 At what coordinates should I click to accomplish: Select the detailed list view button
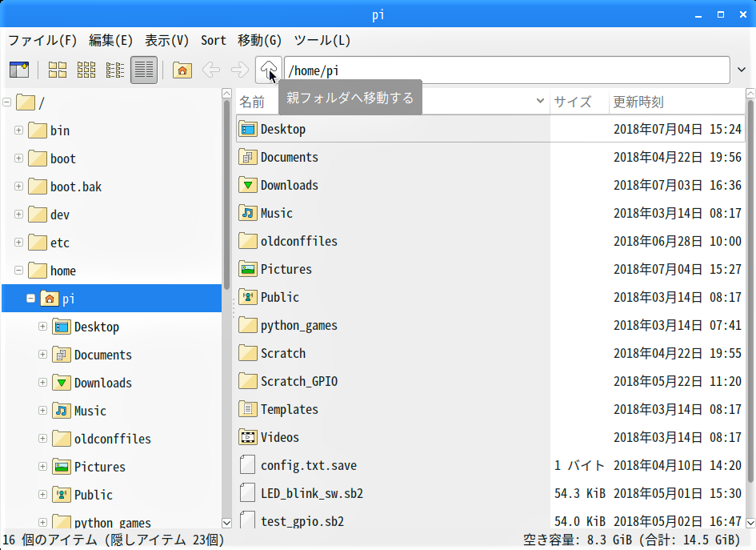point(144,70)
